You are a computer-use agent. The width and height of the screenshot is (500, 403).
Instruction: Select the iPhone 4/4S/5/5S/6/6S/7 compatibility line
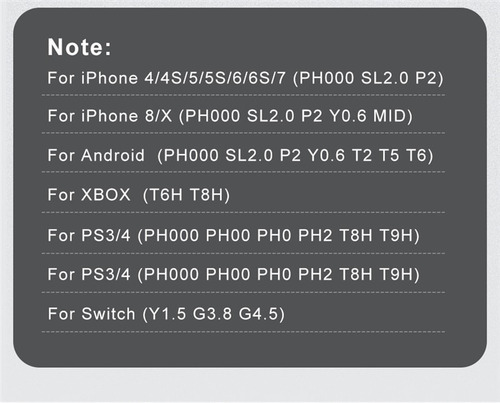click(245, 78)
